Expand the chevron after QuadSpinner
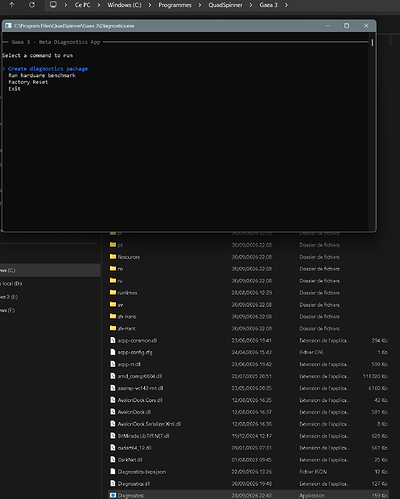 tap(251, 5)
